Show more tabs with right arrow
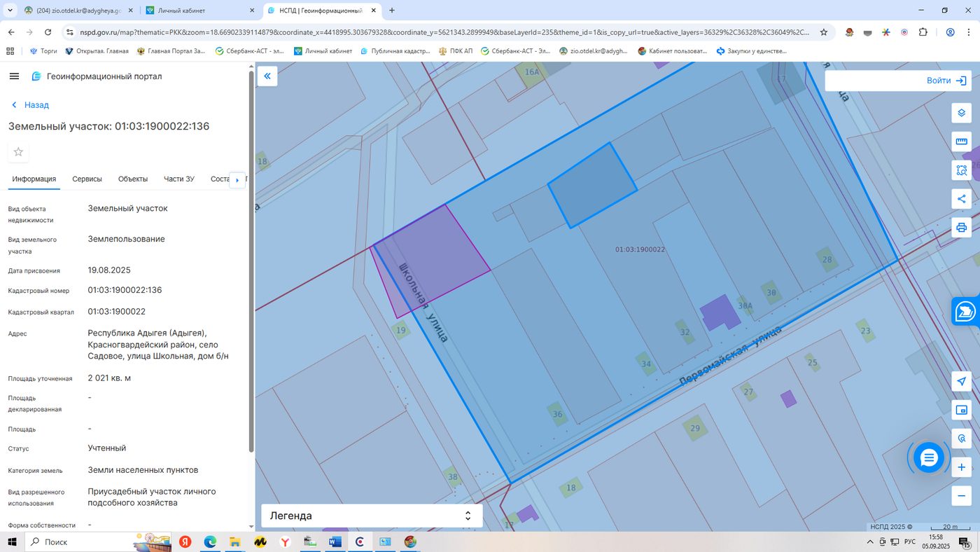Image resolution: width=980 pixels, height=552 pixels. pyautogui.click(x=237, y=180)
